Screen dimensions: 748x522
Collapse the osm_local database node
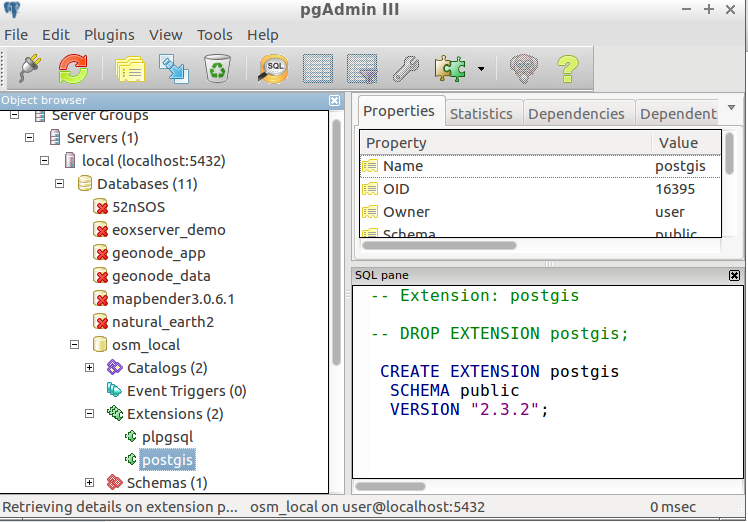[74, 345]
